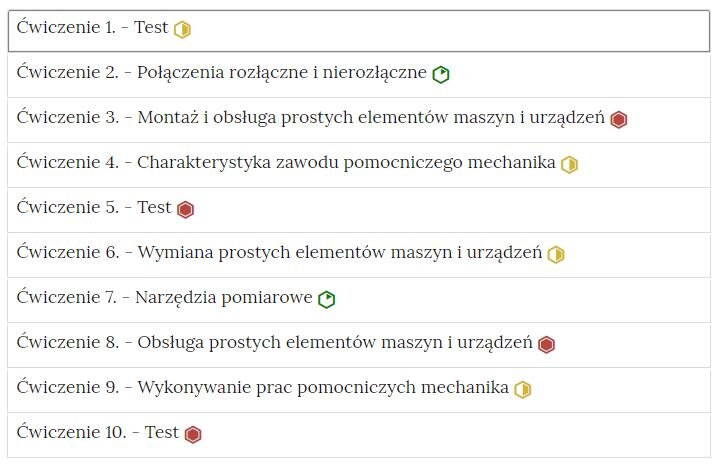Click green hexagon icon next to Połączenia rozłączne
This screenshot has width=722, height=470.
point(441,75)
